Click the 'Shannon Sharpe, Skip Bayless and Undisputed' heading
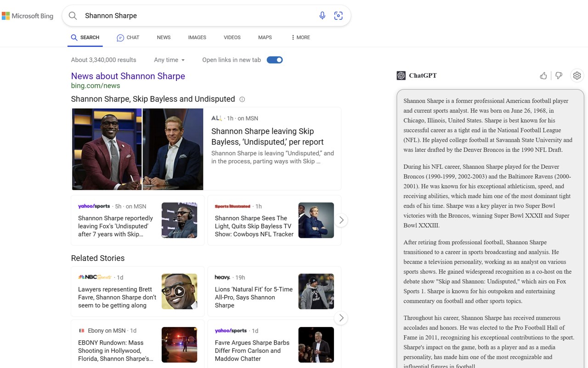The image size is (588, 368). [153, 99]
